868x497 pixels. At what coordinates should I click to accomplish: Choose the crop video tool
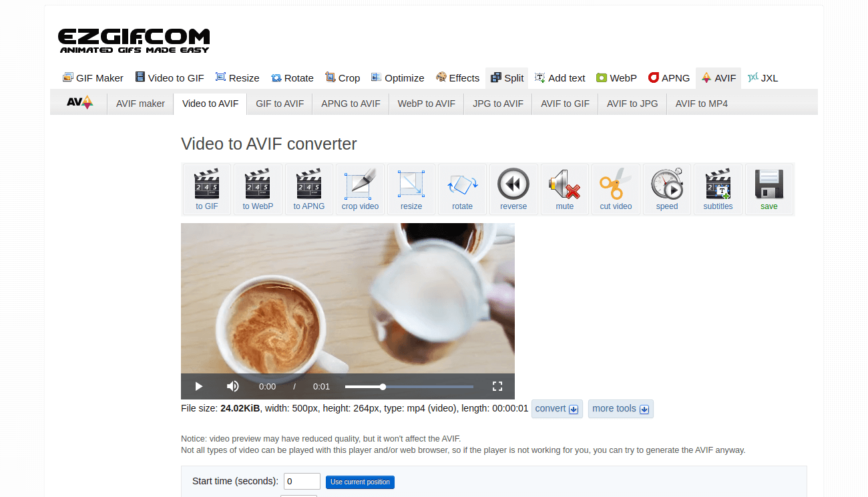pyautogui.click(x=360, y=189)
